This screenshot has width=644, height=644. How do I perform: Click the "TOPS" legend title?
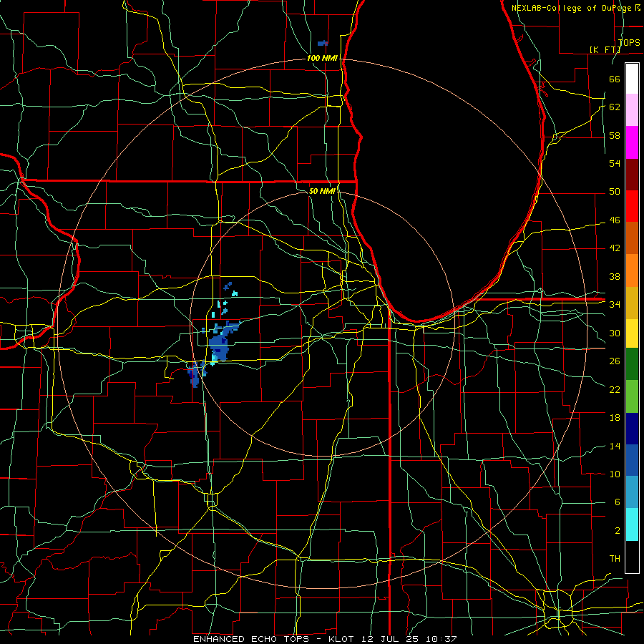click(x=629, y=42)
